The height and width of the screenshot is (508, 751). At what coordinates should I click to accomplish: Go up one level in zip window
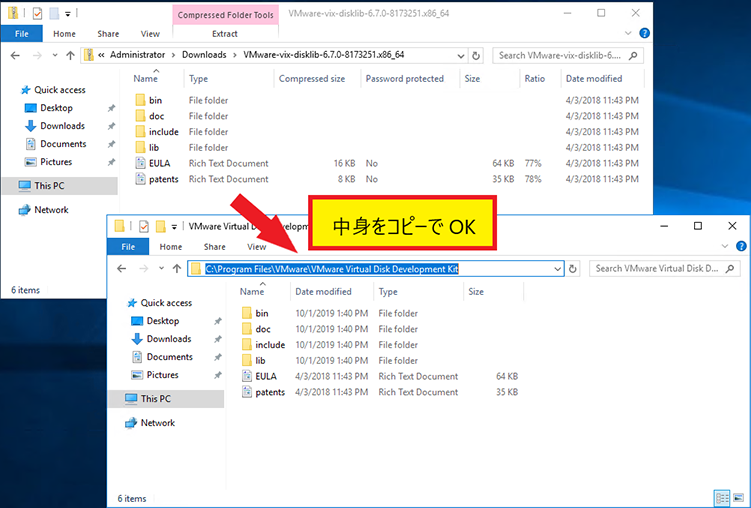(x=70, y=56)
